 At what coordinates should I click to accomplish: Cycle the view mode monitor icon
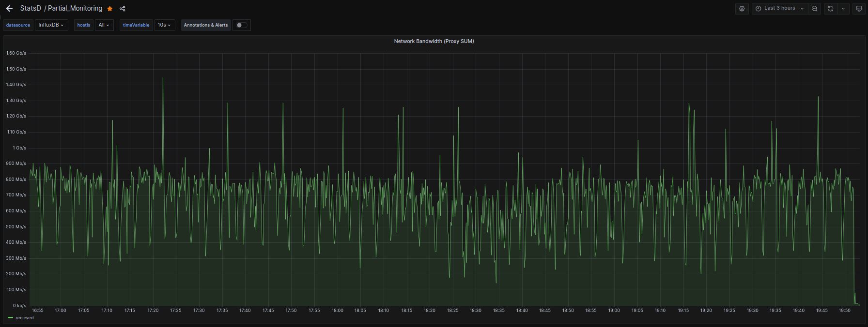859,9
